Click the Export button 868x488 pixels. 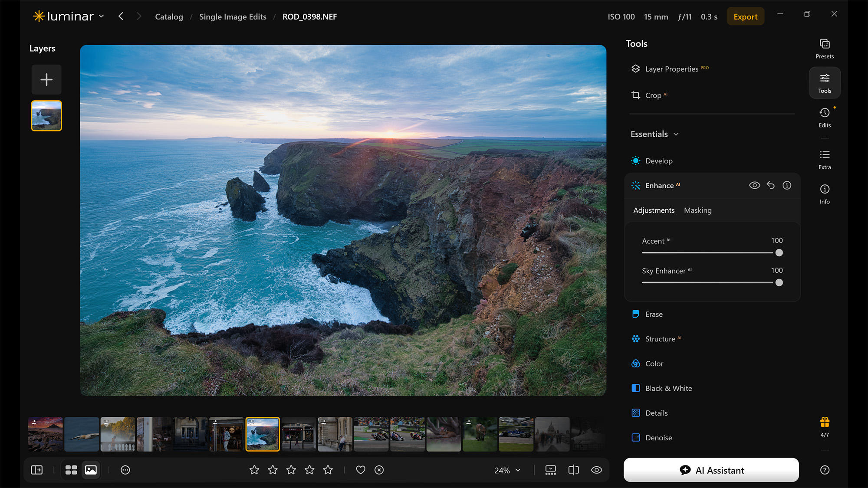[x=745, y=16]
